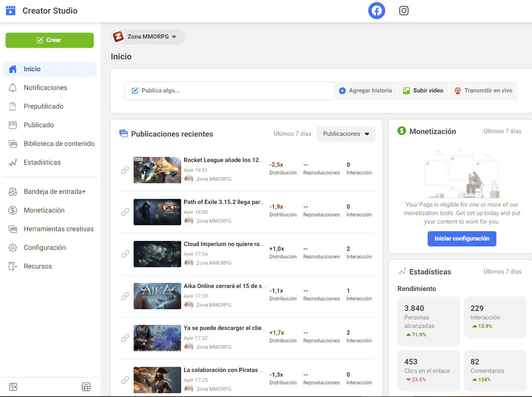The width and height of the screenshot is (532, 397).
Task: Click the Subir video button
Action: point(423,91)
